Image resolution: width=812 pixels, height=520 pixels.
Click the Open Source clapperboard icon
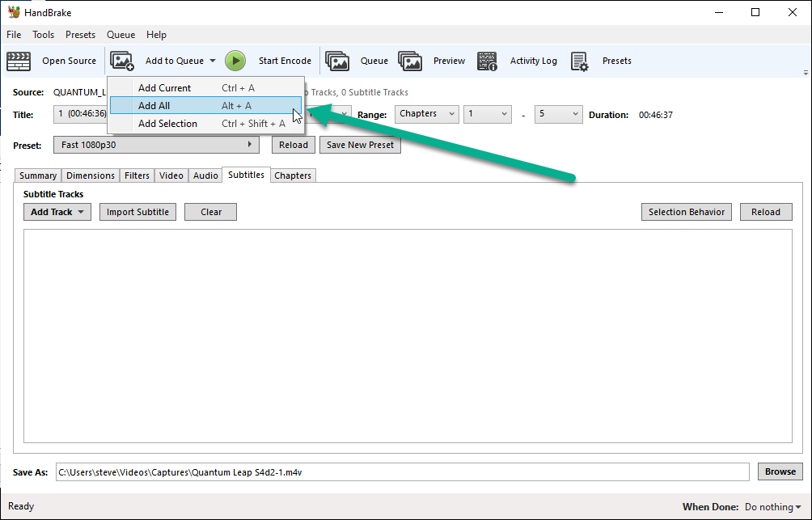click(19, 61)
